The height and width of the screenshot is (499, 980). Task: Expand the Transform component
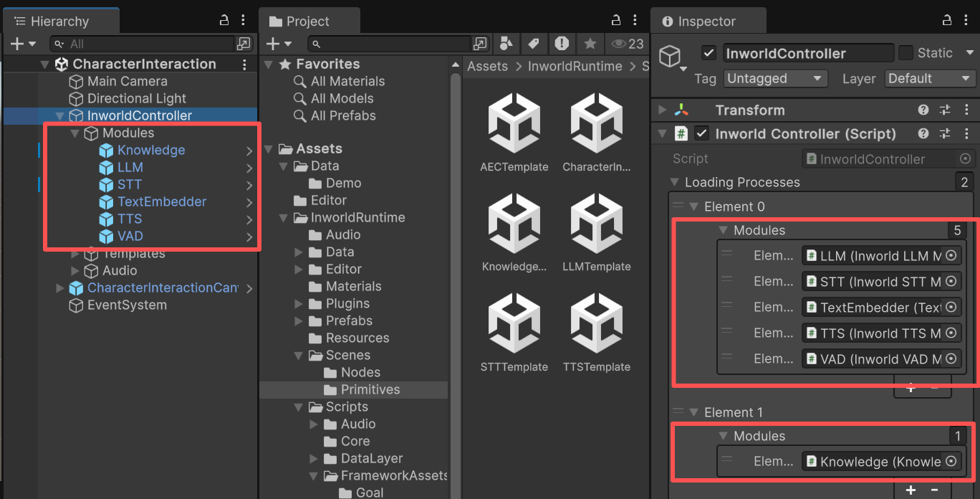663,110
